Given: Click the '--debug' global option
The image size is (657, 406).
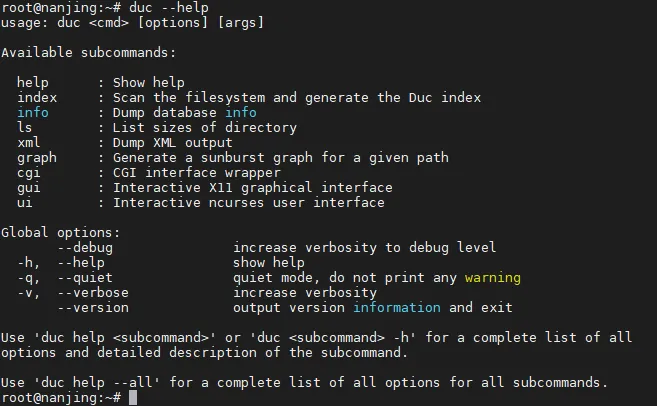Looking at the screenshot, I should [x=86, y=248].
